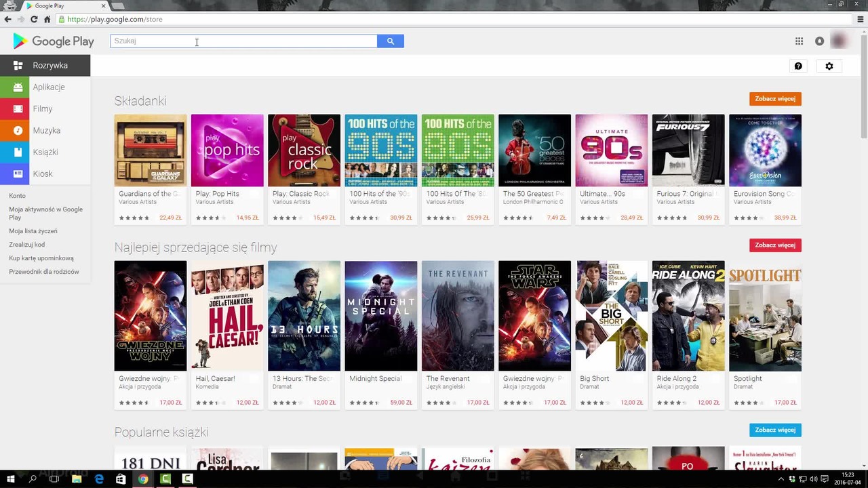The height and width of the screenshot is (488, 868).
Task: Click the blue search magnifier button
Action: click(391, 41)
